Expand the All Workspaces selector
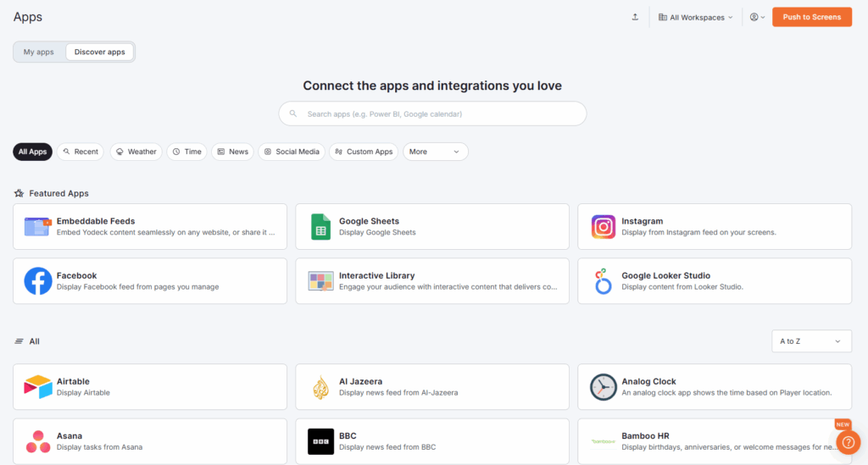Screen dimensions: 868x465 pyautogui.click(x=696, y=17)
